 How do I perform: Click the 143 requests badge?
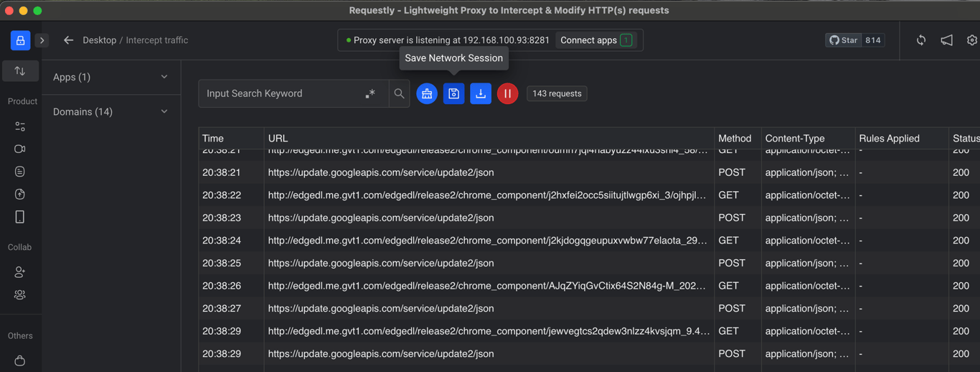(557, 93)
